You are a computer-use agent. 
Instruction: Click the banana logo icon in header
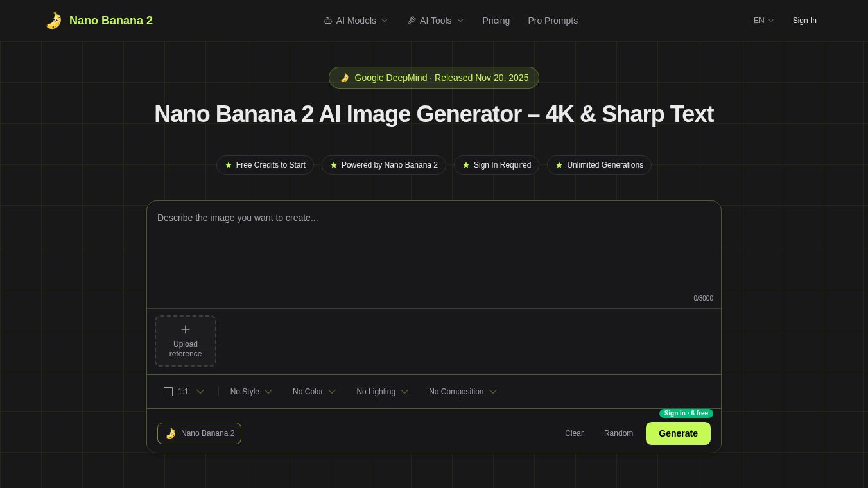(x=54, y=21)
